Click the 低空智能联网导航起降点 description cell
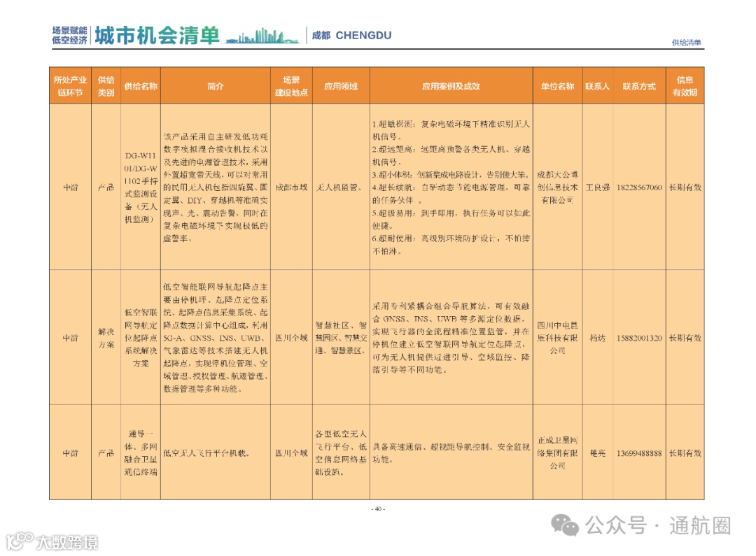 [x=216, y=338]
